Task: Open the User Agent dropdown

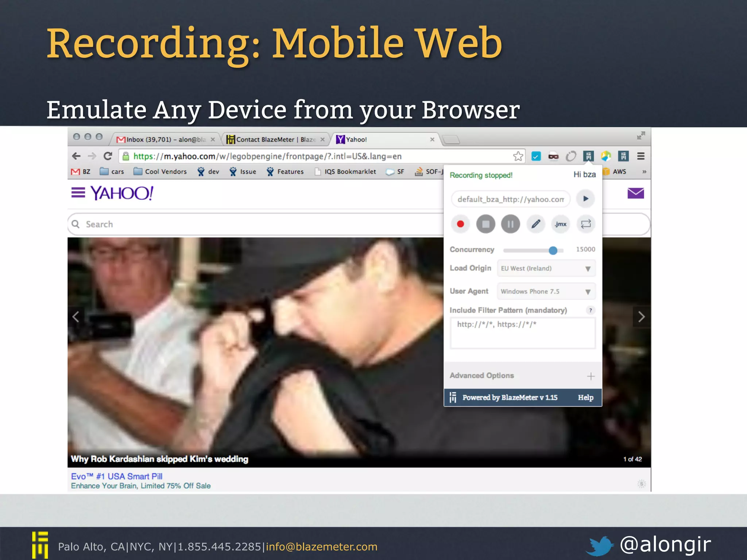Action: [546, 291]
